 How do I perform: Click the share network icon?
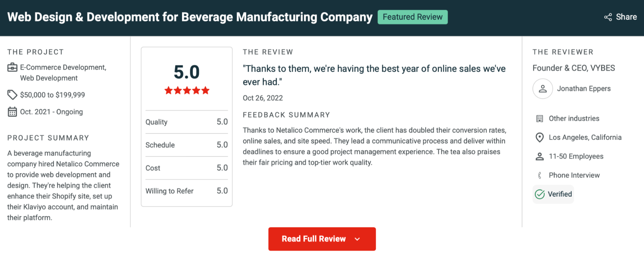click(608, 17)
